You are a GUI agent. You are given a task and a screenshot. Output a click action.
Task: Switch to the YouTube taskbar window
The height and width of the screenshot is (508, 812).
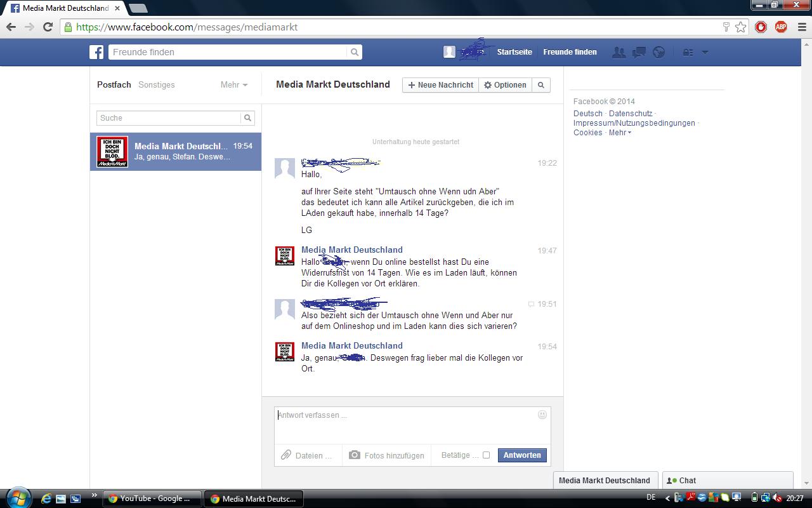[151, 498]
